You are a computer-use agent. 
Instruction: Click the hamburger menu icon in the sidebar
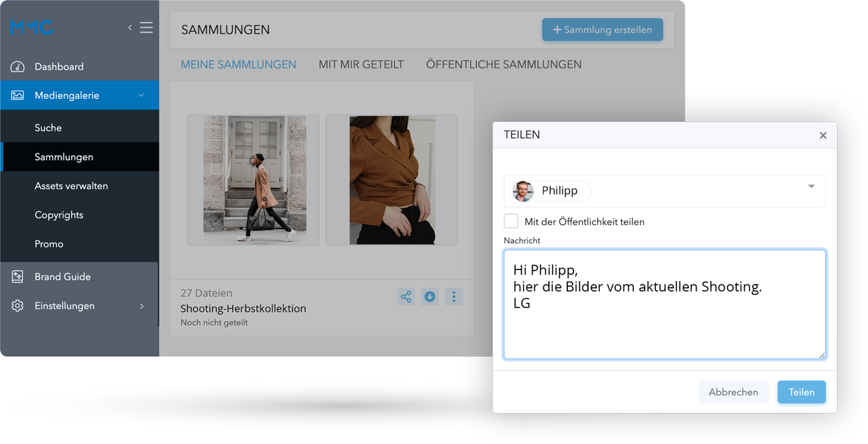pos(146,27)
